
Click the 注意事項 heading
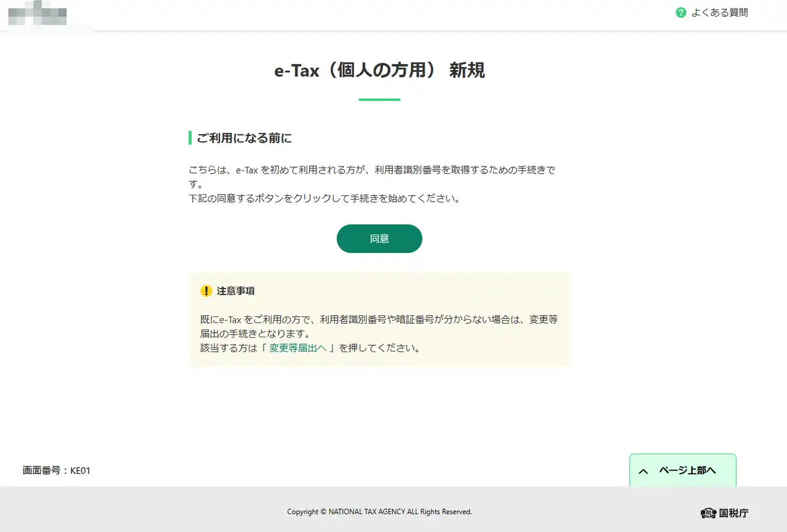(235, 291)
